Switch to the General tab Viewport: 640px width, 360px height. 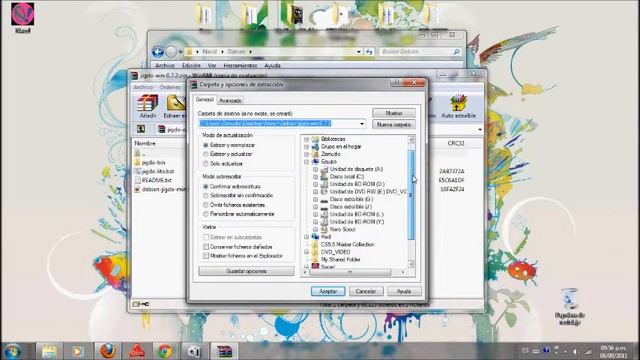tap(204, 100)
